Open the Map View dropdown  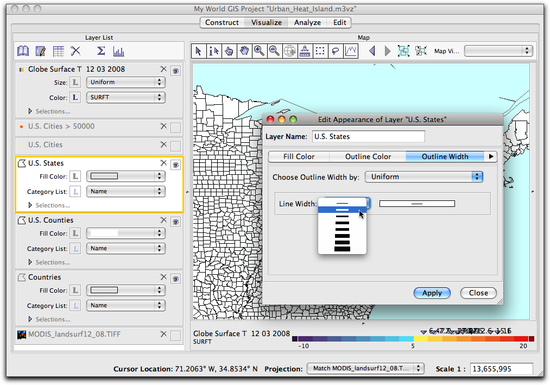tap(498, 51)
